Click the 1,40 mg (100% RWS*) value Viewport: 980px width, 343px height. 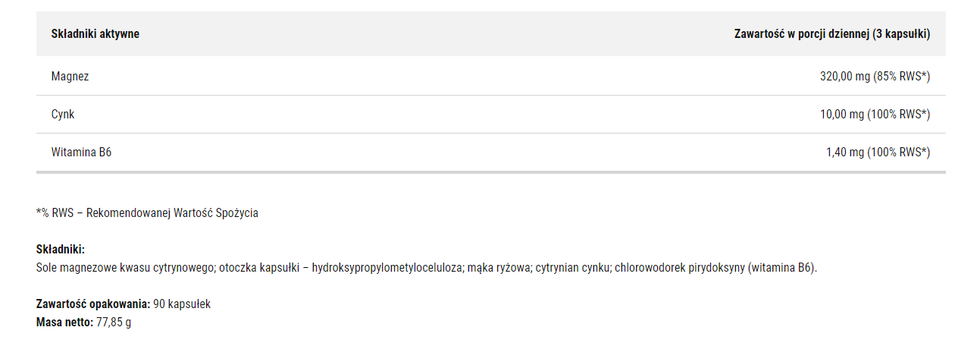tap(878, 152)
